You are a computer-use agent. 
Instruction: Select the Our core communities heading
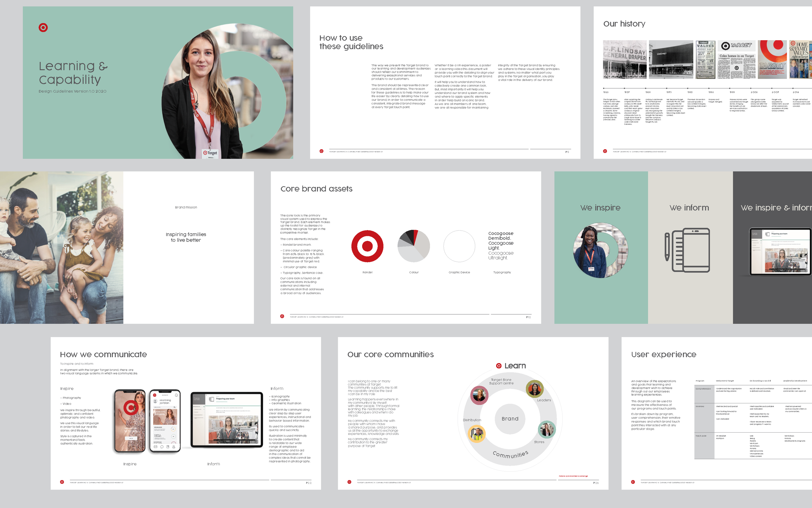[x=390, y=355]
